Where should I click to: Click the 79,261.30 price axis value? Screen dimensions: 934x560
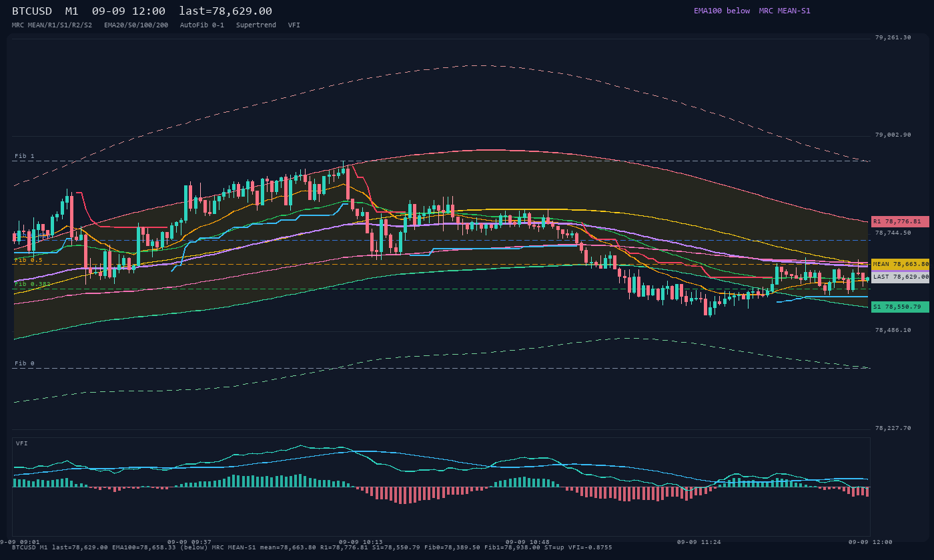tap(893, 37)
